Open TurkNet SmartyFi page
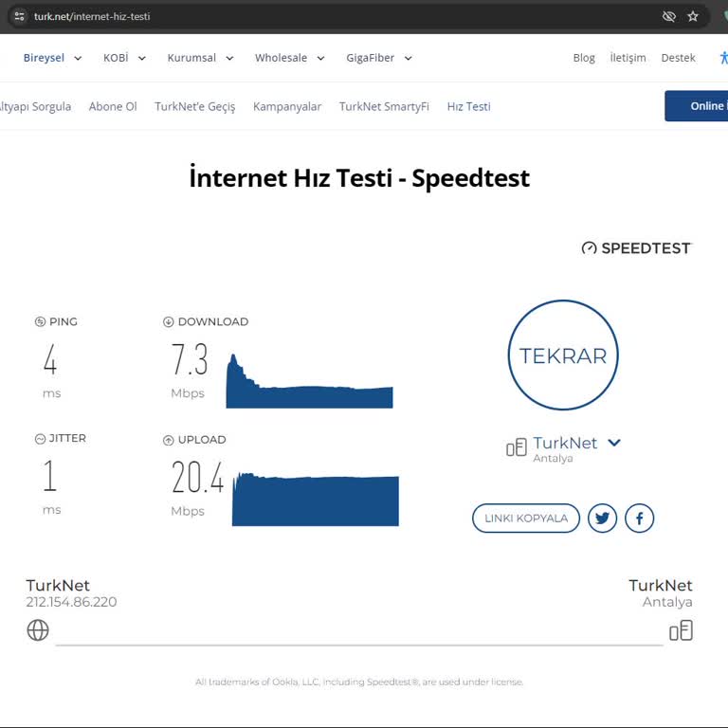728x728 pixels. [384, 107]
